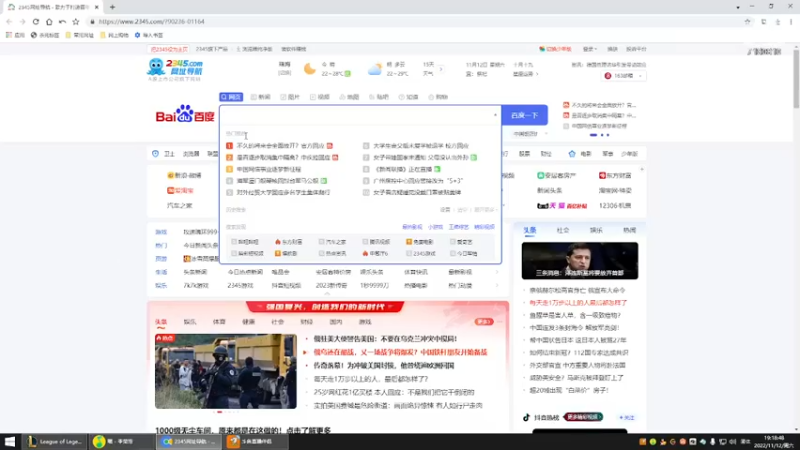Collapse search suggestions with the small arrow
Image resolution: width=800 pixels, height=450 pixels.
pyautogui.click(x=495, y=115)
